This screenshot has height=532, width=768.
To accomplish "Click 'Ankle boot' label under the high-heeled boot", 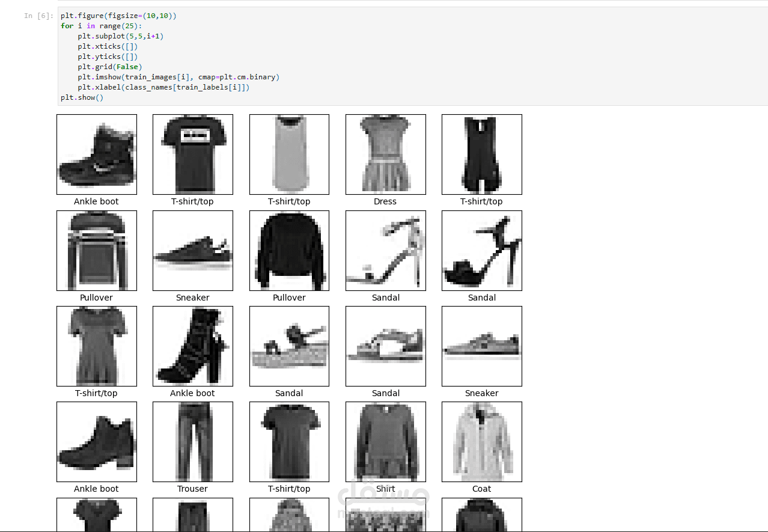I will pyautogui.click(x=192, y=393).
